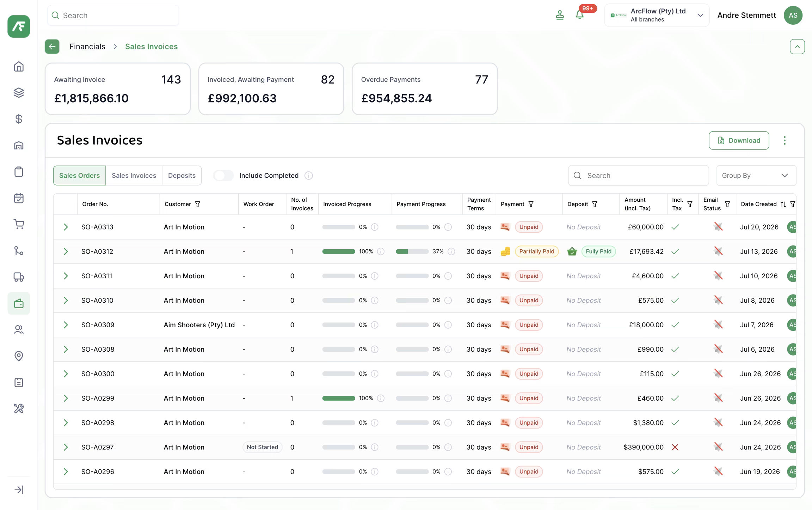Open Andre Stemmett user avatar

click(x=793, y=15)
